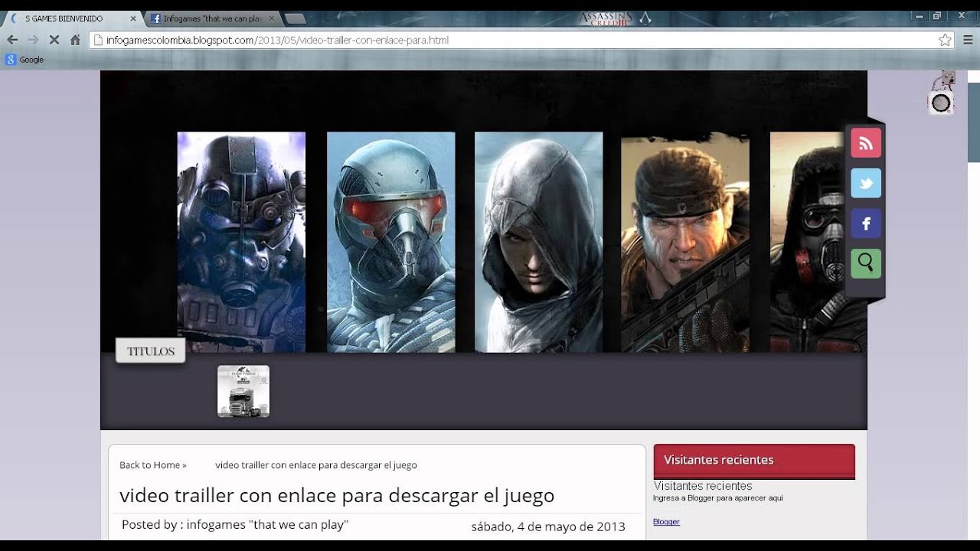Open the Google bookmark

pyautogui.click(x=24, y=60)
